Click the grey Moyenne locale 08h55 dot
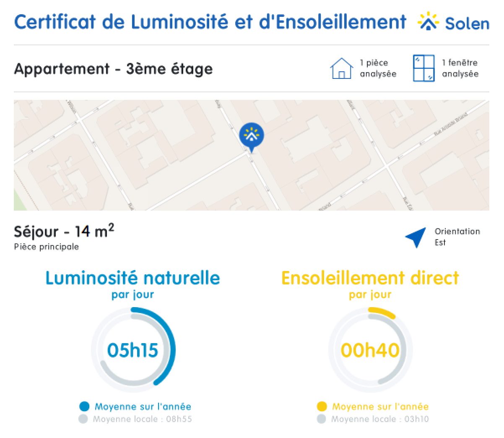This screenshot has height=438, width=504. click(x=83, y=419)
